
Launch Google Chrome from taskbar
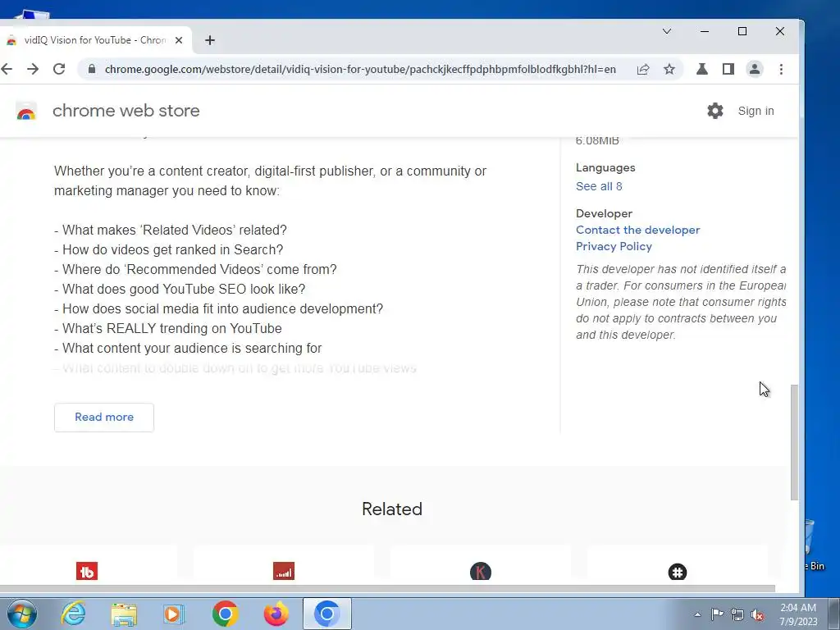225,614
